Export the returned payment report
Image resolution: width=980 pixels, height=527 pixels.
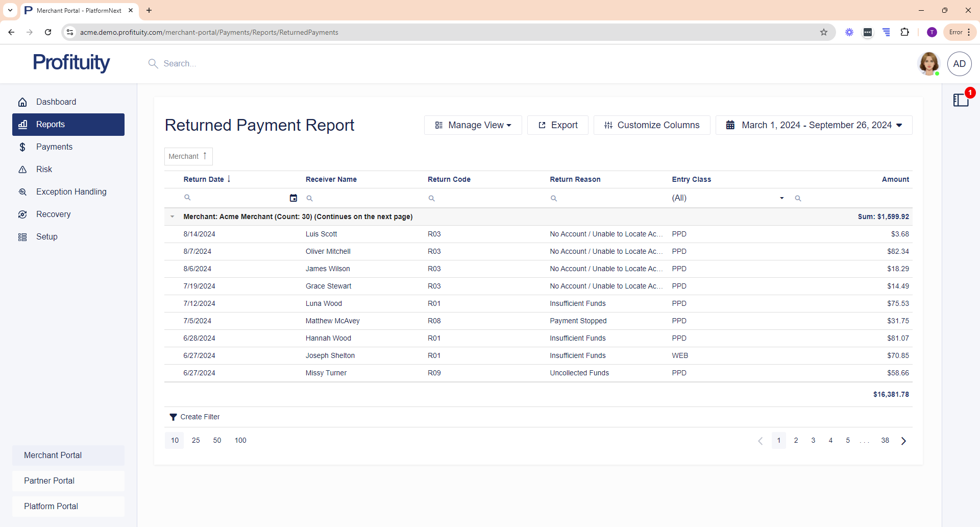[x=557, y=125]
